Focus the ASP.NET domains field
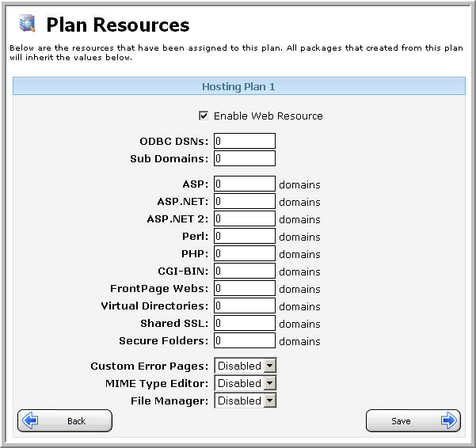476x448 pixels. click(245, 201)
